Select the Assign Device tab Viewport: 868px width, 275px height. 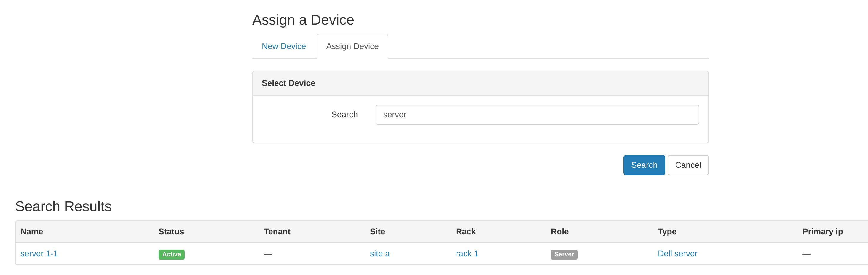352,46
